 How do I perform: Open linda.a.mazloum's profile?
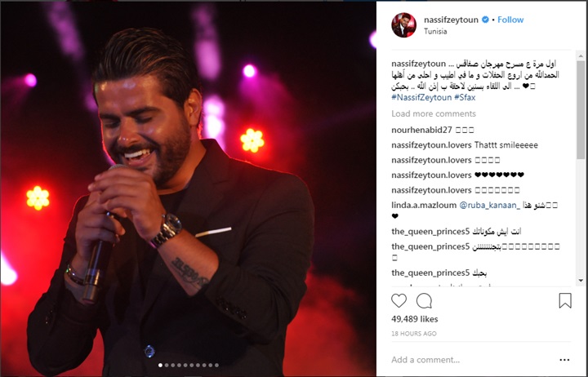(424, 205)
